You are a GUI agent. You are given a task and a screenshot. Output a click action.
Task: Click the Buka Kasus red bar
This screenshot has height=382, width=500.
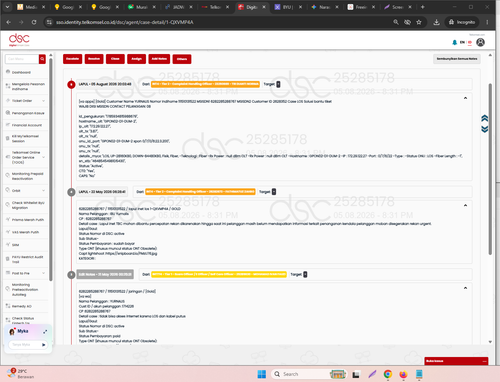[x=456, y=361]
